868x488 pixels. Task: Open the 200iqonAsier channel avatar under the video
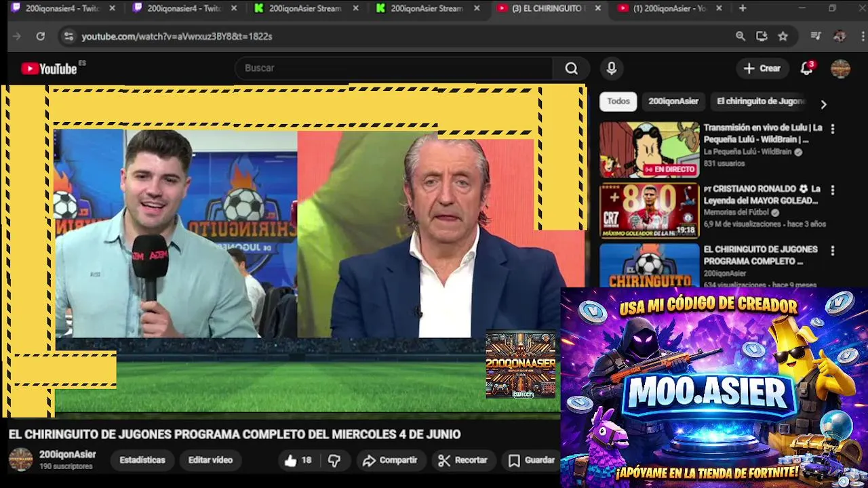(20, 460)
